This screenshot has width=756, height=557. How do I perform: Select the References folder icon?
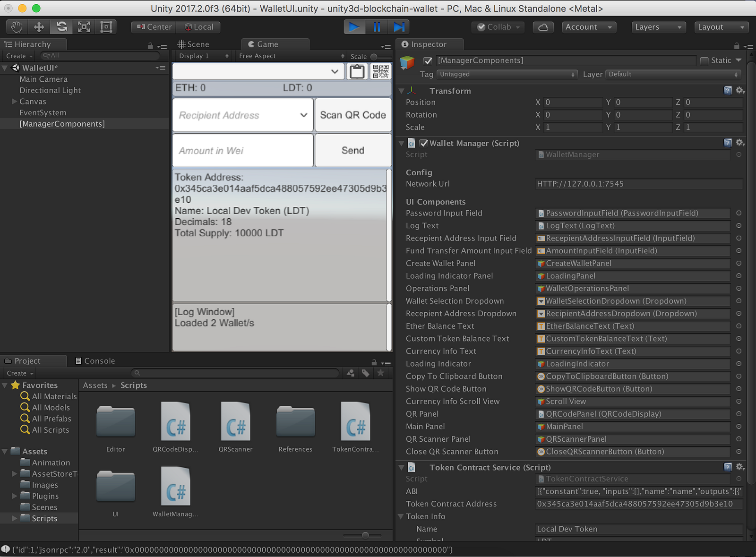(x=295, y=422)
